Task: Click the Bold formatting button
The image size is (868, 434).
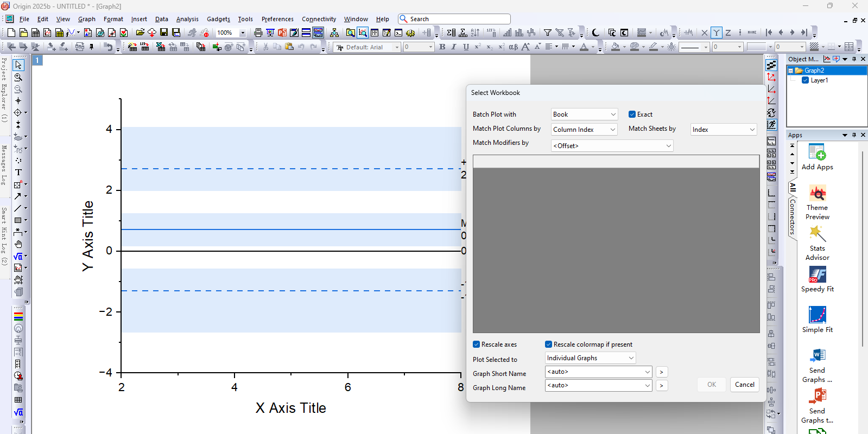Action: [x=442, y=47]
